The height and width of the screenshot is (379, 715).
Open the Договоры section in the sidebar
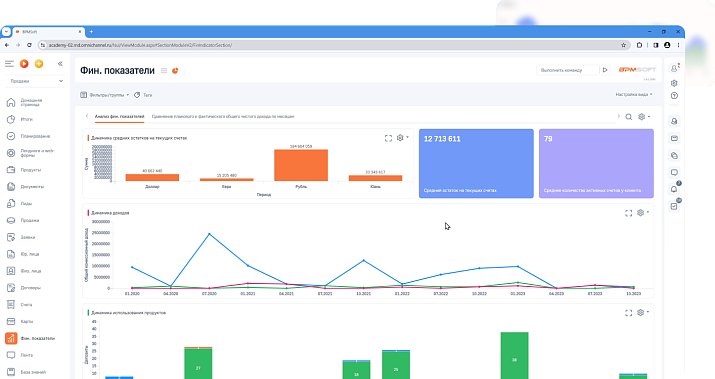[x=31, y=288]
